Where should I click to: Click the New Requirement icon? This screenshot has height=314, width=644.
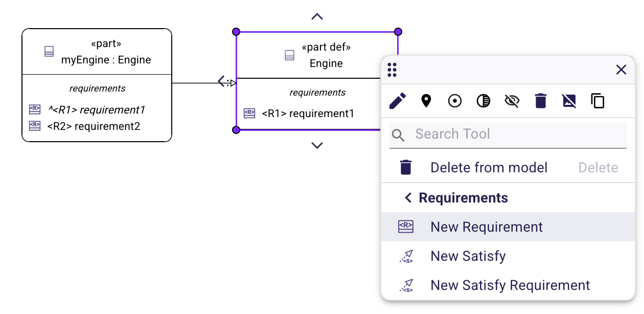pyautogui.click(x=406, y=227)
